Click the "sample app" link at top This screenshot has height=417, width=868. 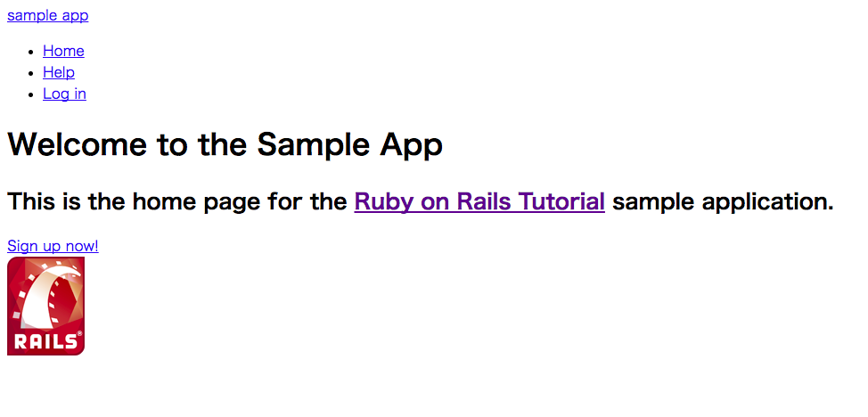click(x=47, y=15)
